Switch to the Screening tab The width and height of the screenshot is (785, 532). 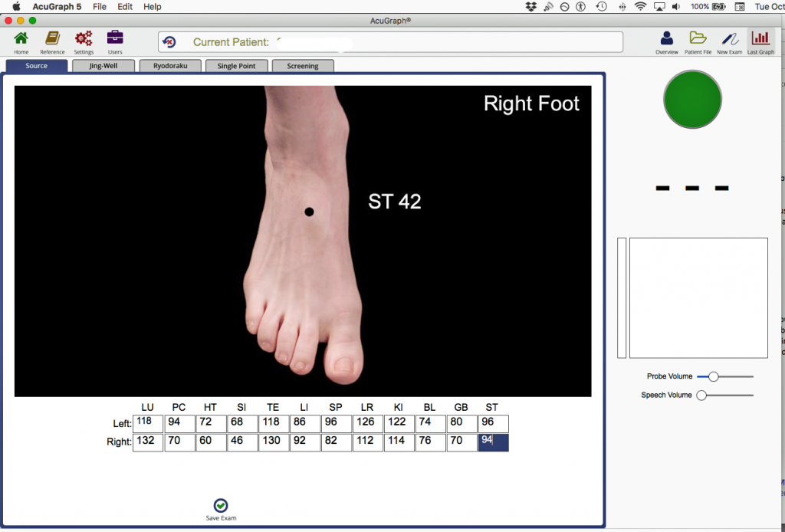click(303, 66)
